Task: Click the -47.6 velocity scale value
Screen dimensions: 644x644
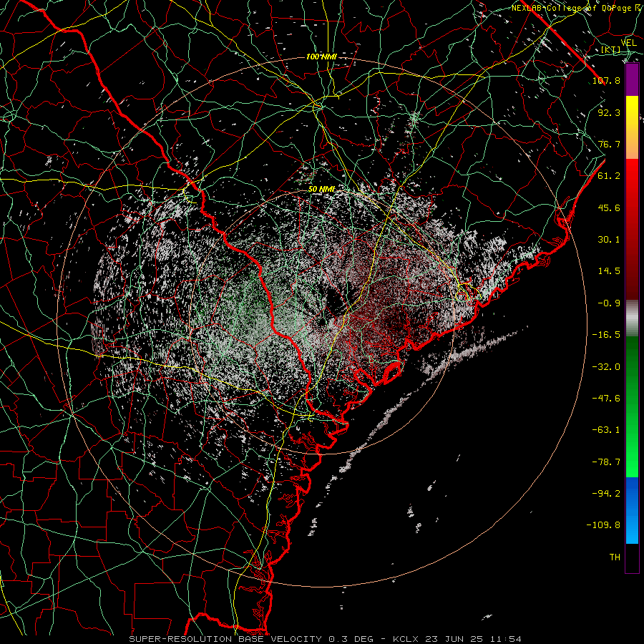Action: [606, 399]
